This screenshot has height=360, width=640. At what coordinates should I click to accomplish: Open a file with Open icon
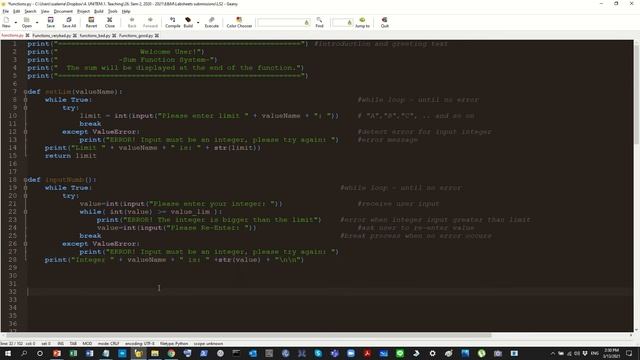(27, 22)
